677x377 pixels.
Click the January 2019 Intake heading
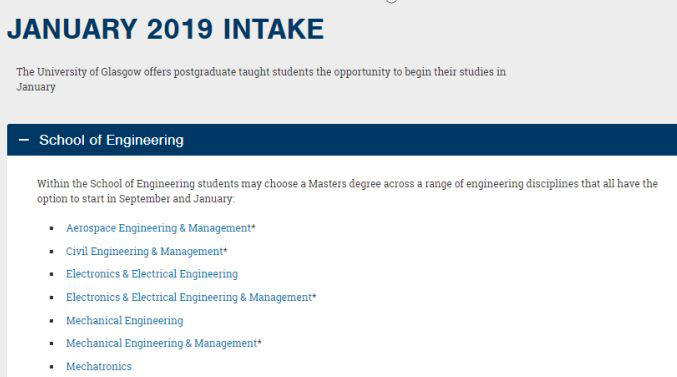pyautogui.click(x=166, y=29)
